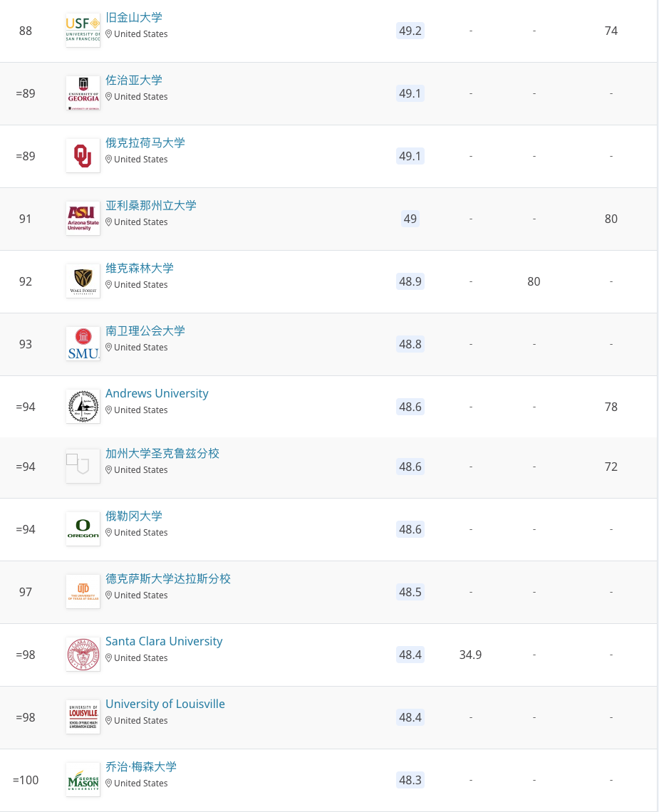Click the 48.9 score for 维克森林大学
Viewport: 659px width, 812px height.
(410, 282)
